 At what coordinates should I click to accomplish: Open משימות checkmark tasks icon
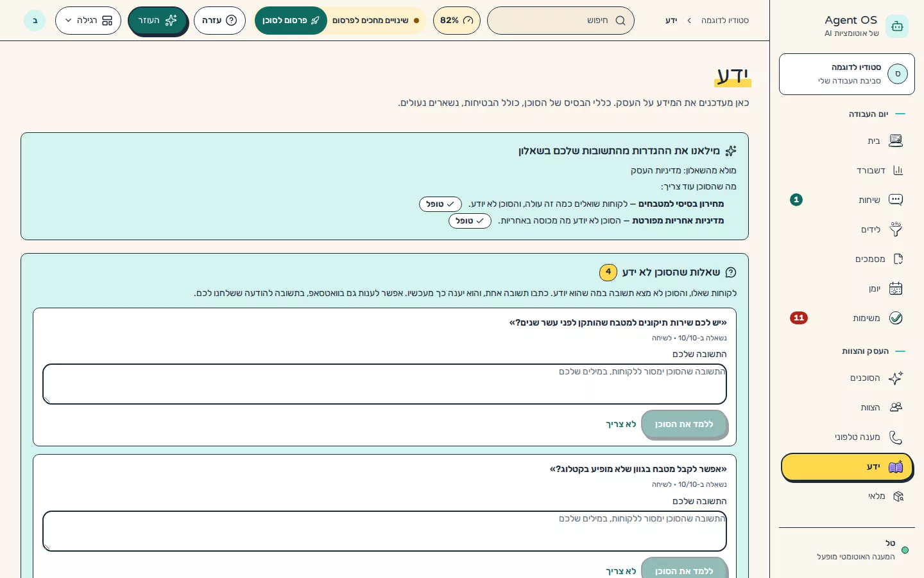tap(896, 318)
